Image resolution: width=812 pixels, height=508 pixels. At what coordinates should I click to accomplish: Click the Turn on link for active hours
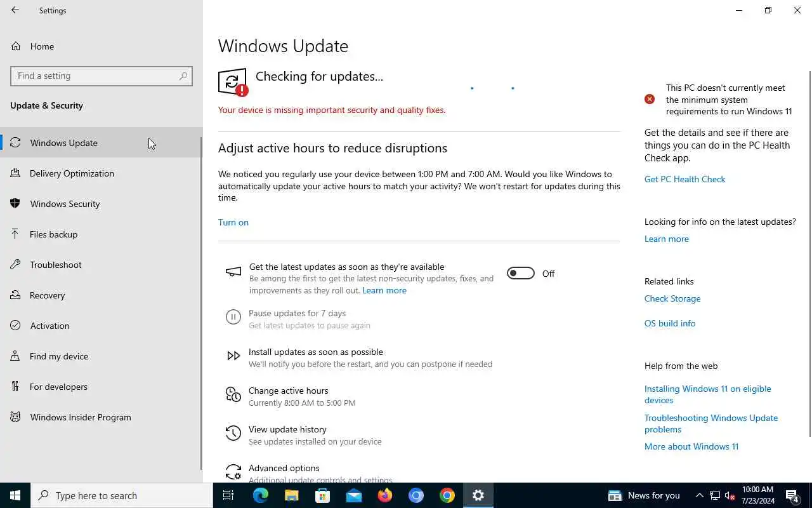233,222
